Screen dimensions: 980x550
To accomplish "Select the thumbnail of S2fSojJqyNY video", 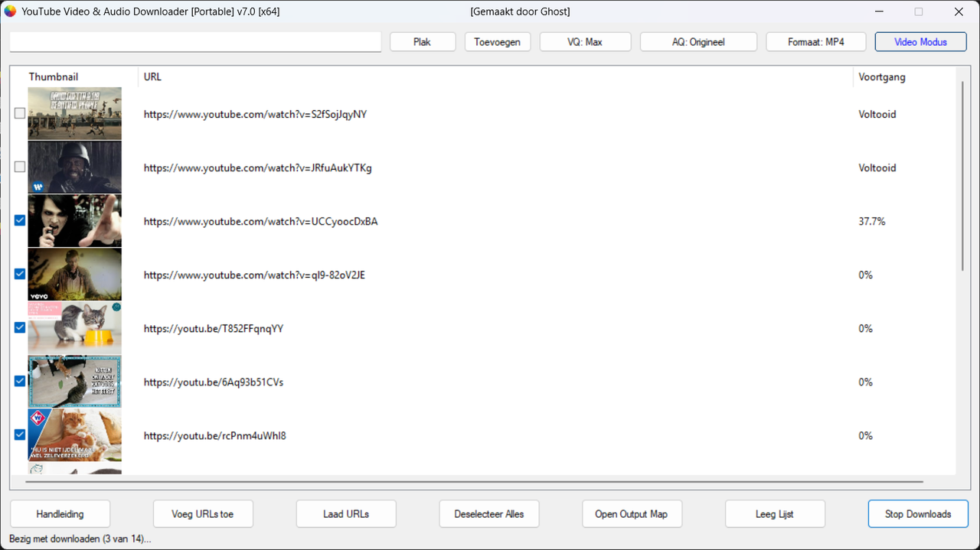I will [74, 114].
